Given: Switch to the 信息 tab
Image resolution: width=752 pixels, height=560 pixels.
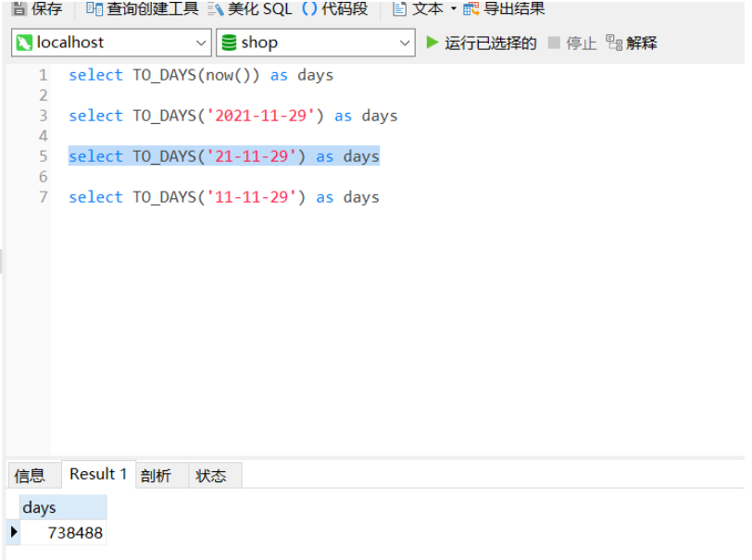Looking at the screenshot, I should pos(31,476).
